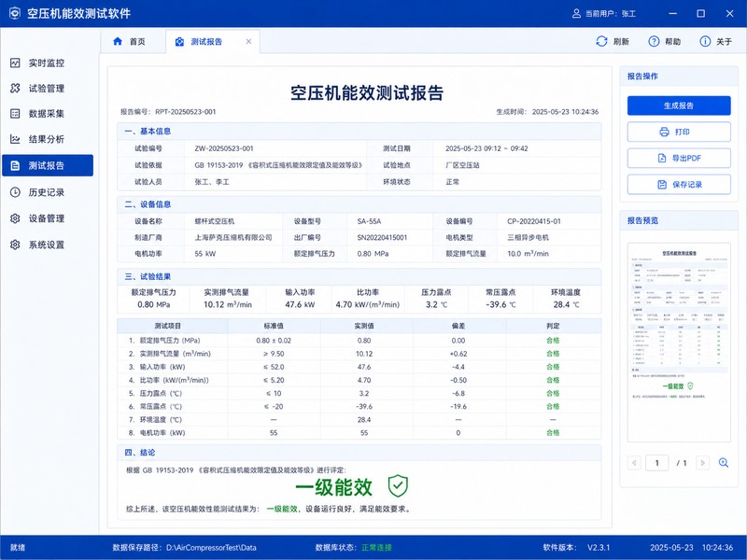Click the 一级能效 large green result text
Viewport: 747px width, 560px height.
334,487
